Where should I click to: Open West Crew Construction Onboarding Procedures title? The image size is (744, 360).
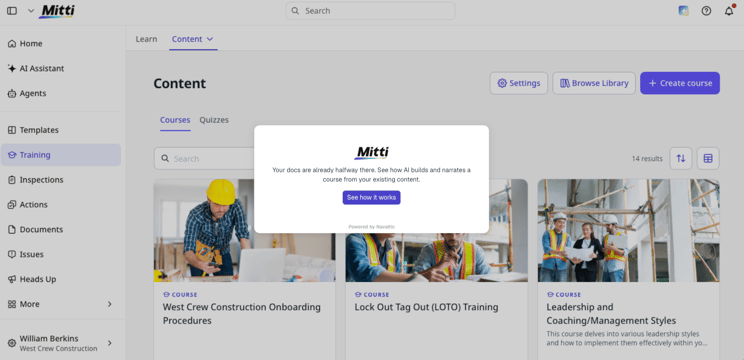(x=242, y=314)
